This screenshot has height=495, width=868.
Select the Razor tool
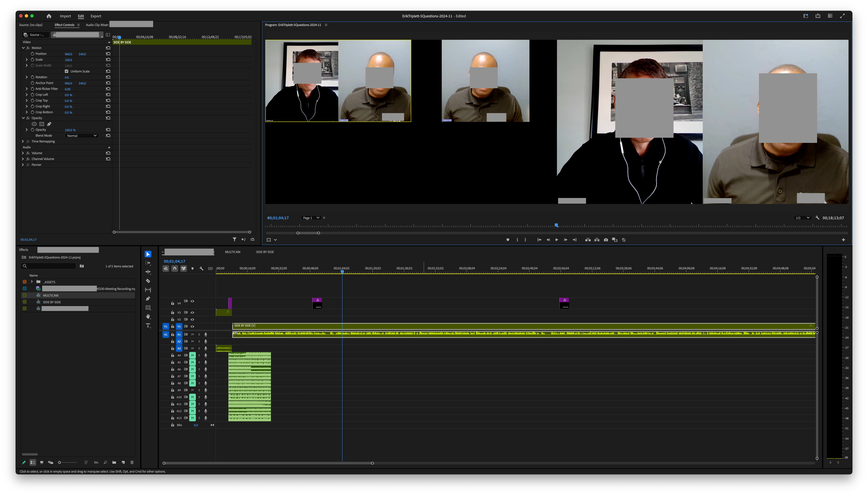tap(148, 281)
